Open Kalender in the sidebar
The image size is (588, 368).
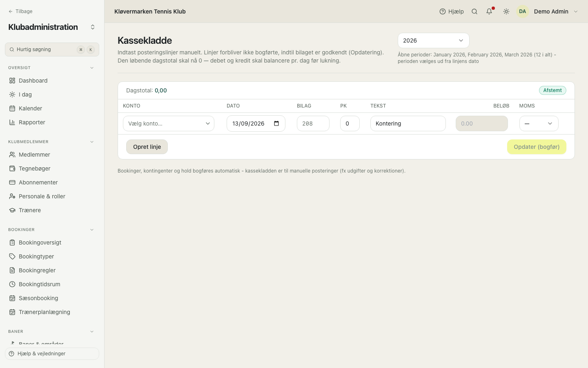click(52, 108)
